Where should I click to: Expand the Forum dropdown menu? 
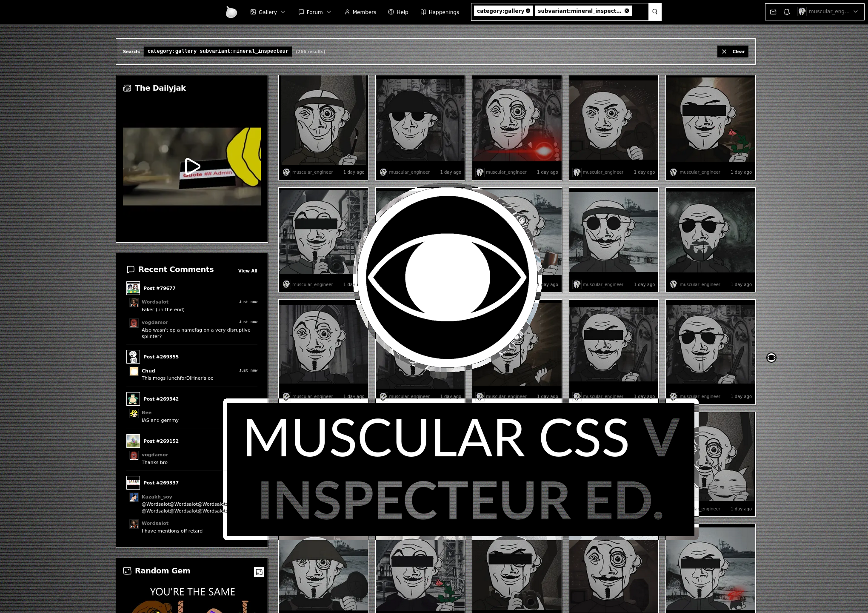pyautogui.click(x=314, y=12)
